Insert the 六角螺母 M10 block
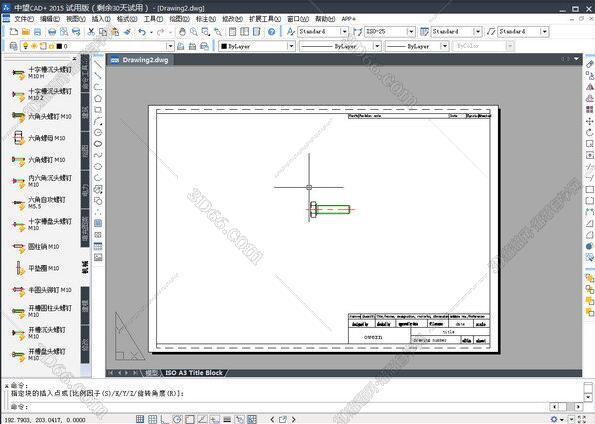Viewport: 595px width, 424px height. click(x=39, y=138)
